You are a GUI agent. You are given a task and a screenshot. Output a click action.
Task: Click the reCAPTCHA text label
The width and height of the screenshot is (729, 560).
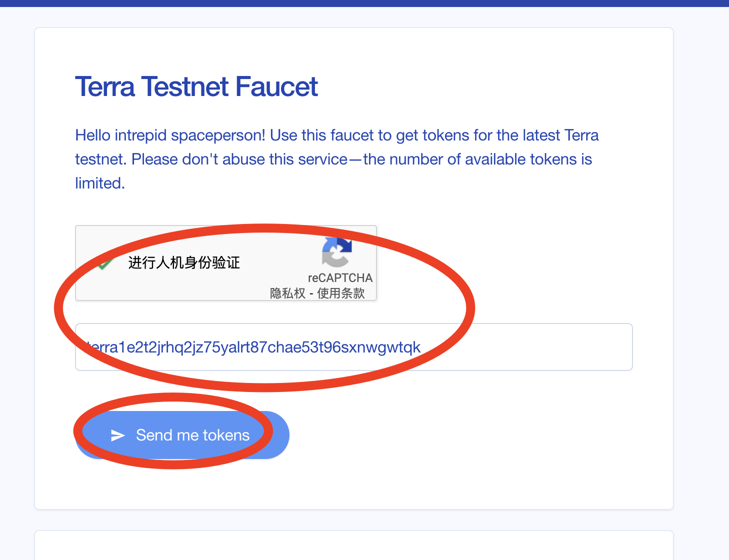pyautogui.click(x=340, y=278)
